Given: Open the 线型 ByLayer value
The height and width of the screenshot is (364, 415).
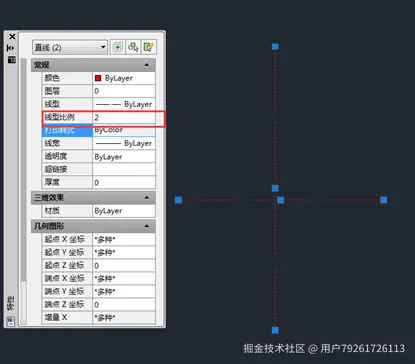Looking at the screenshot, I should coord(124,104).
